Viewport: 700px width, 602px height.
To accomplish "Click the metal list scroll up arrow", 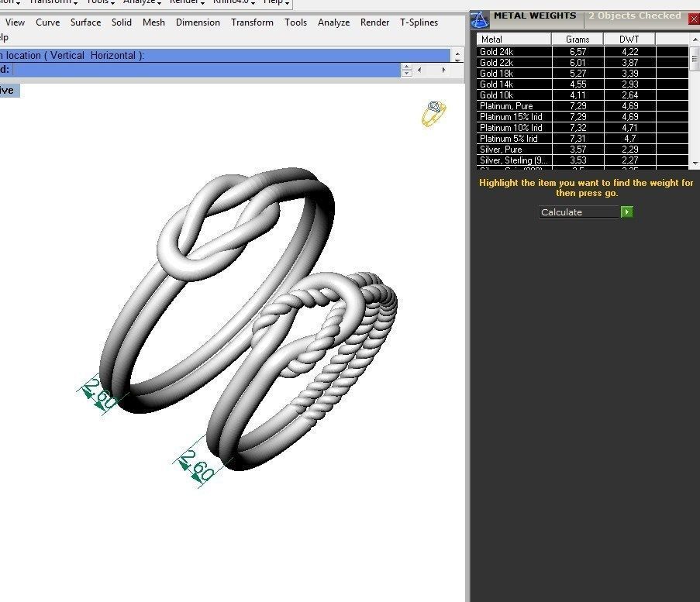I will pos(695,40).
